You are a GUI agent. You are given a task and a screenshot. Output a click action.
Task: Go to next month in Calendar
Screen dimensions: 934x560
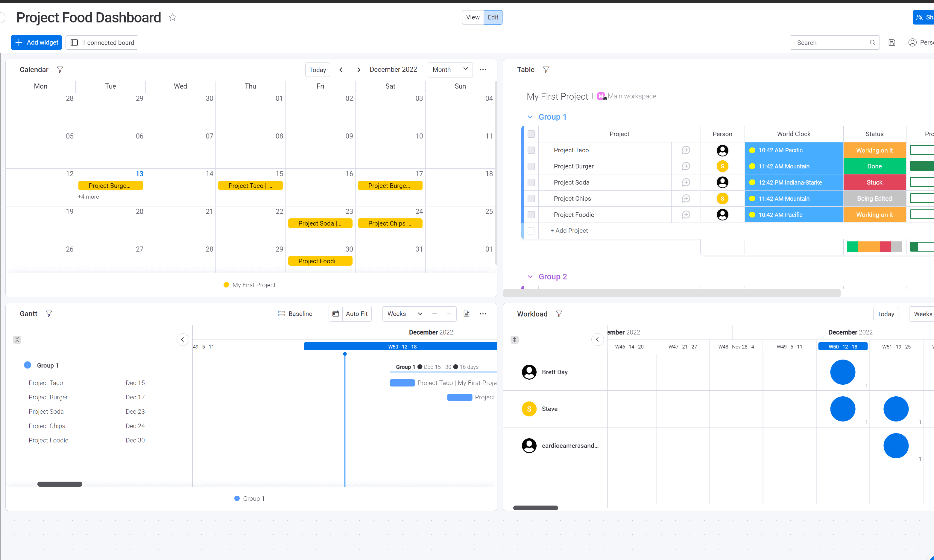pyautogui.click(x=359, y=70)
